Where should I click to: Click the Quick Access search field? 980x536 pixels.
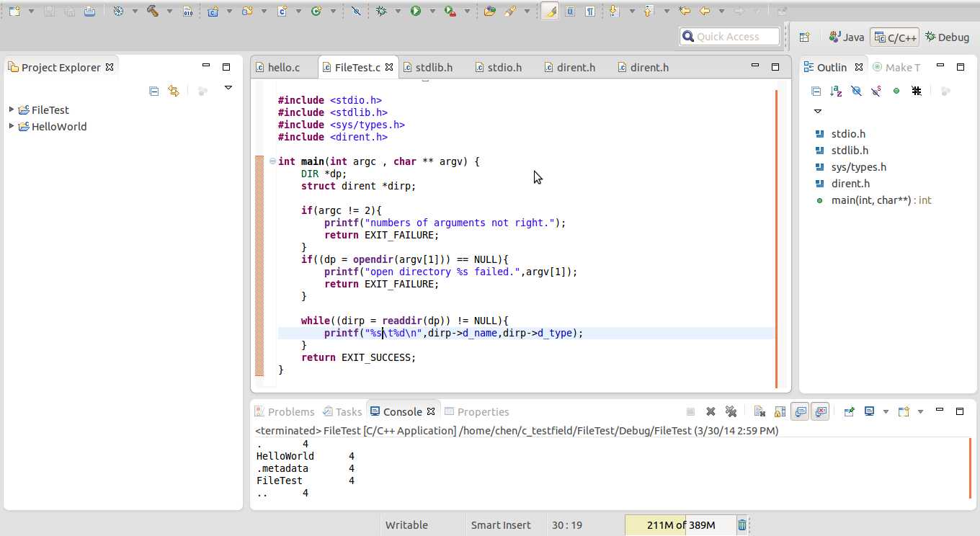coord(729,37)
